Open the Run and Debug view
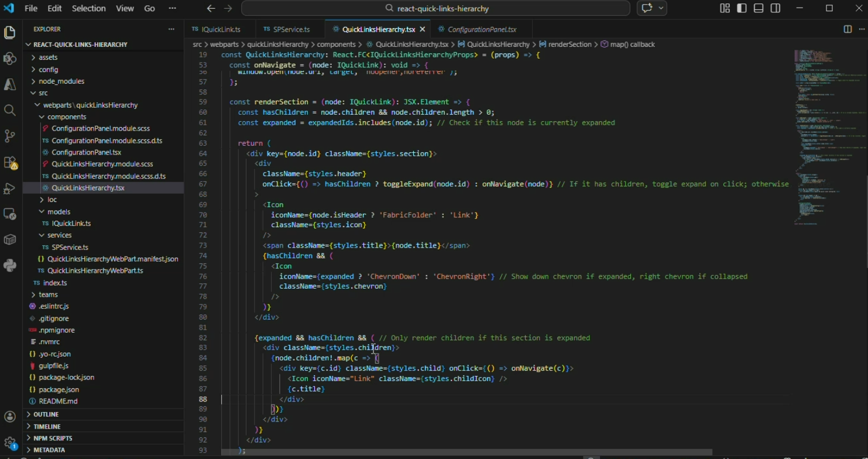 tap(9, 189)
